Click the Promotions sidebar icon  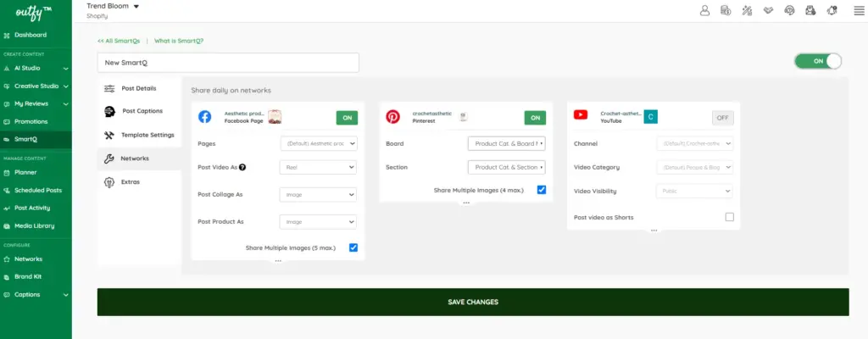pyautogui.click(x=7, y=121)
